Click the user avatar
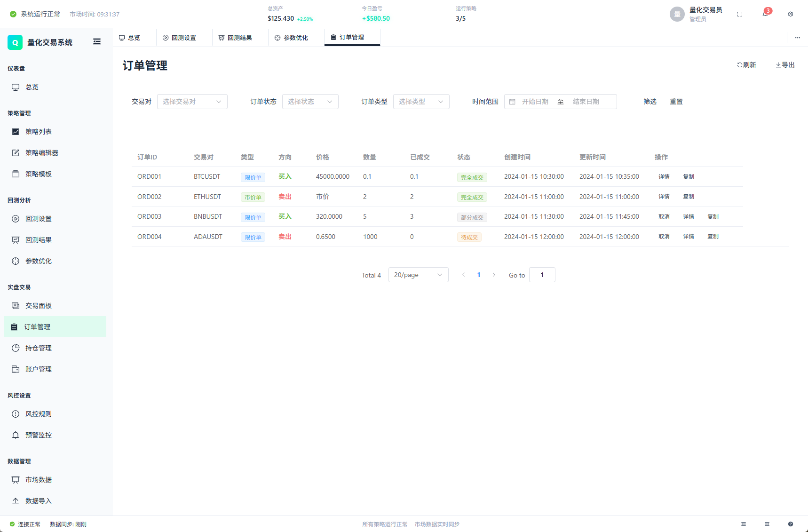This screenshot has height=532, width=808. pos(677,14)
